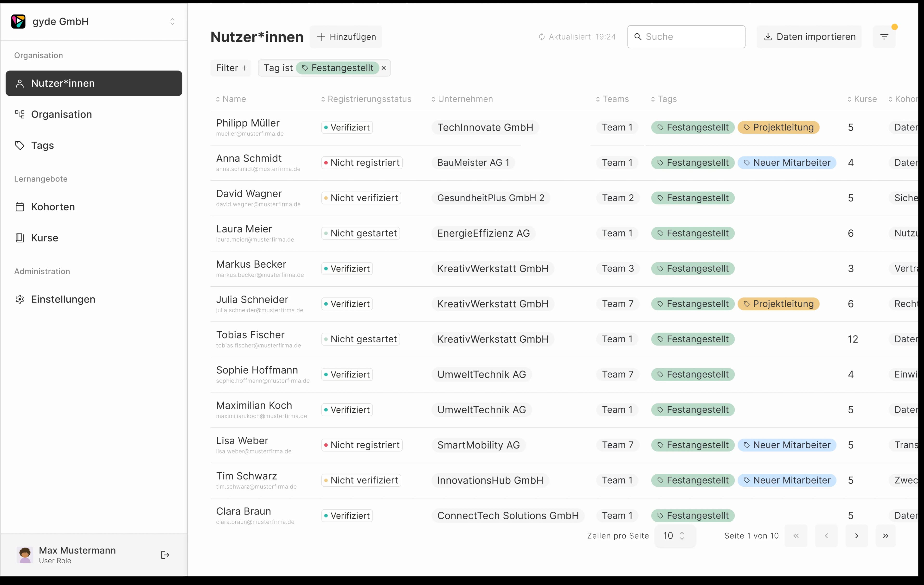Click Maximilian Koch's name
The height and width of the screenshot is (585, 924).
pos(254,405)
